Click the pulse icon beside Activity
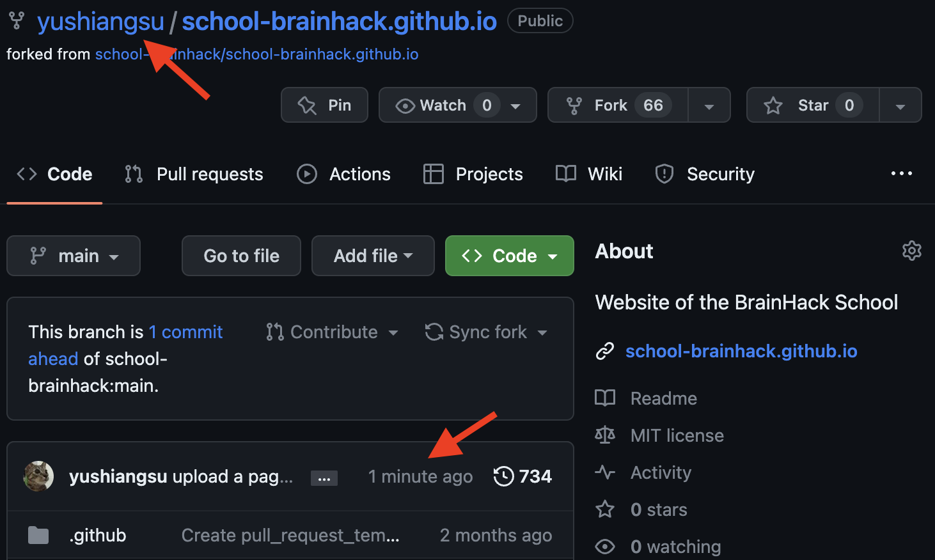 coord(605,472)
